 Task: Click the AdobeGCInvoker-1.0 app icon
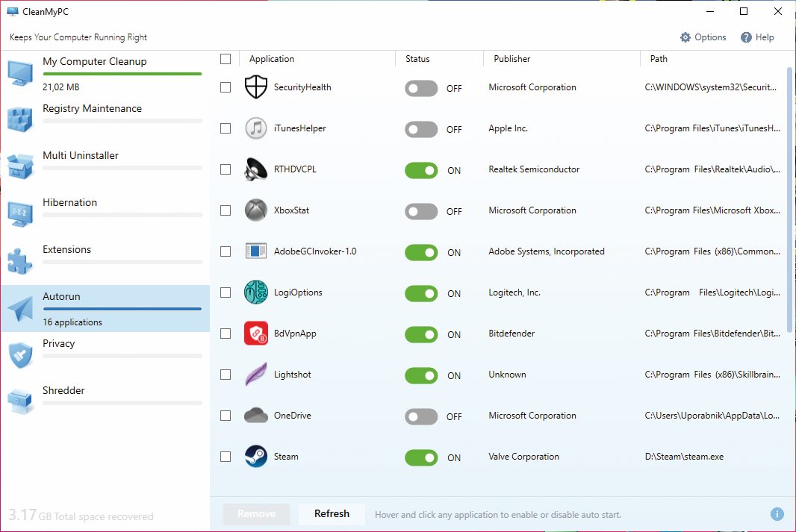(256, 251)
